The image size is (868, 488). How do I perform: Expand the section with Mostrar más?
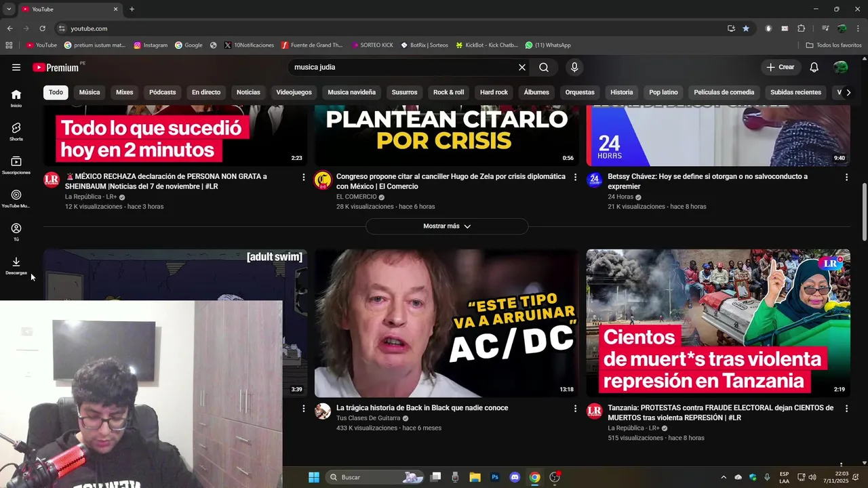447,226
